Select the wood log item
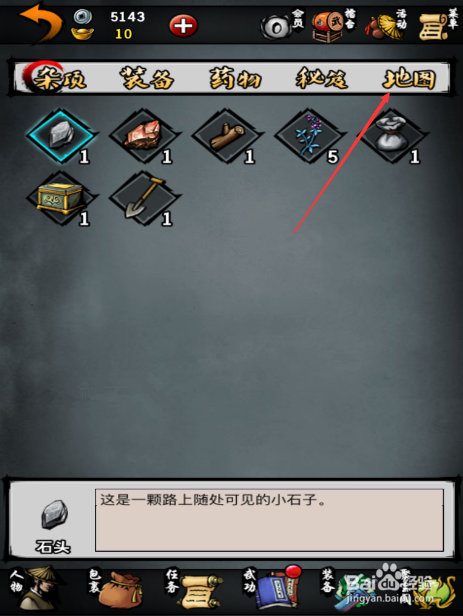The height and width of the screenshot is (616, 463). pos(228,136)
